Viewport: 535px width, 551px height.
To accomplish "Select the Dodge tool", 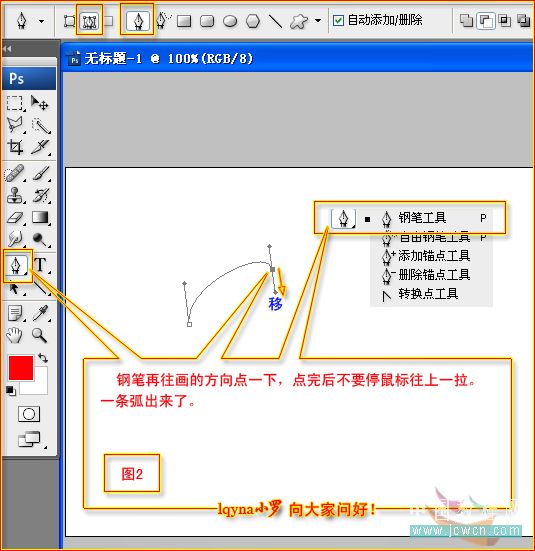I will [x=40, y=240].
